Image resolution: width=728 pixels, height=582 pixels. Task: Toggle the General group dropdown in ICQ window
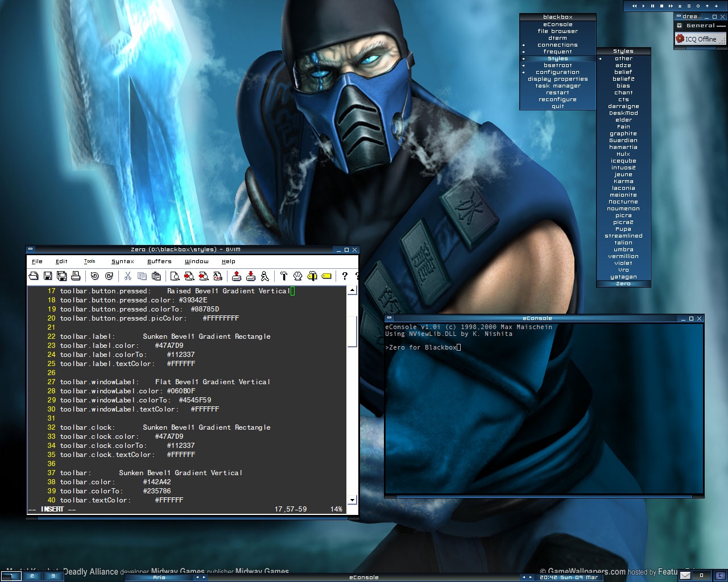679,26
